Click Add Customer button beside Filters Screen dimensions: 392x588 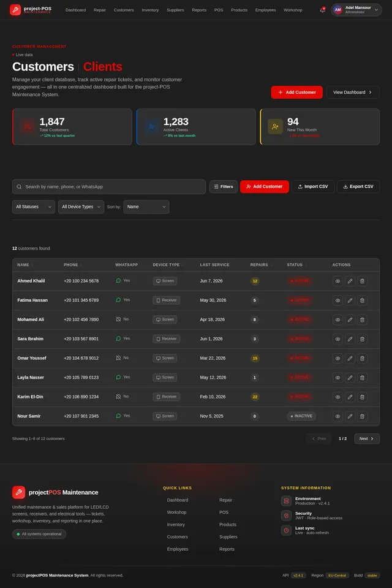pyautogui.click(x=265, y=187)
